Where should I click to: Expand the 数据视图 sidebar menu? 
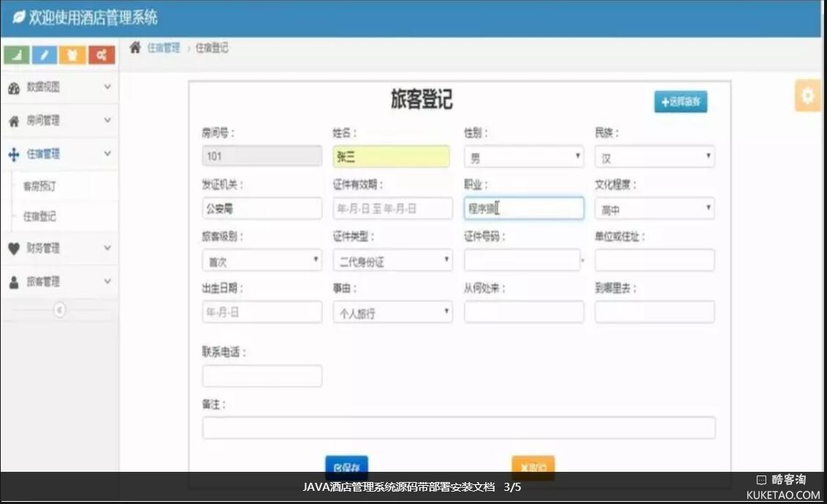coord(59,87)
